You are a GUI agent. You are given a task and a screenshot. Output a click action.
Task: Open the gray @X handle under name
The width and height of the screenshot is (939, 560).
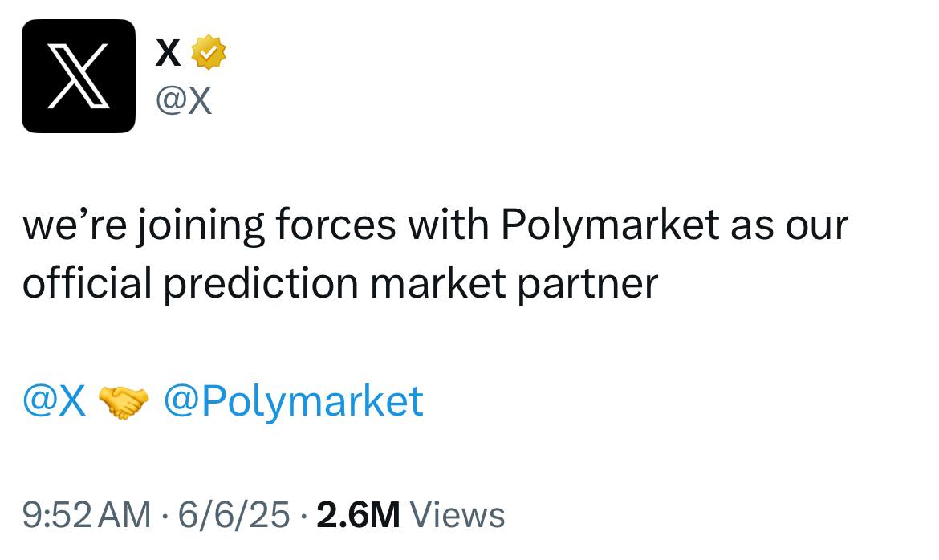(x=184, y=100)
